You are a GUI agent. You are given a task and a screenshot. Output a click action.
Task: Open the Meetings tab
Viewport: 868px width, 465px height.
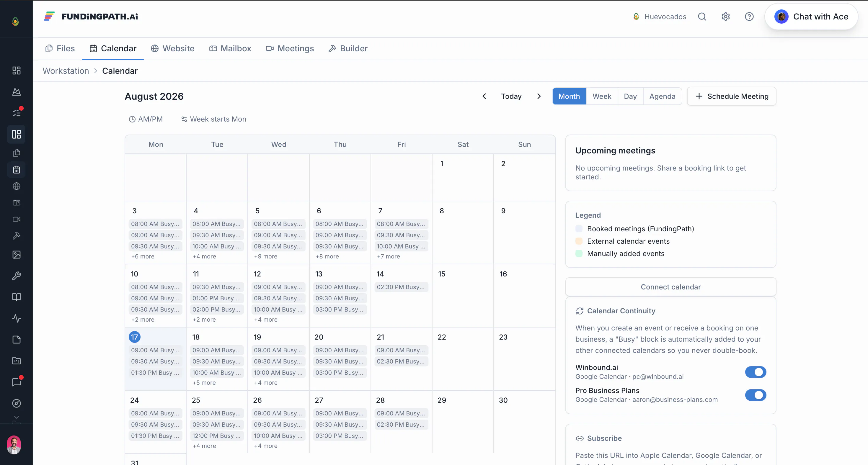point(290,48)
